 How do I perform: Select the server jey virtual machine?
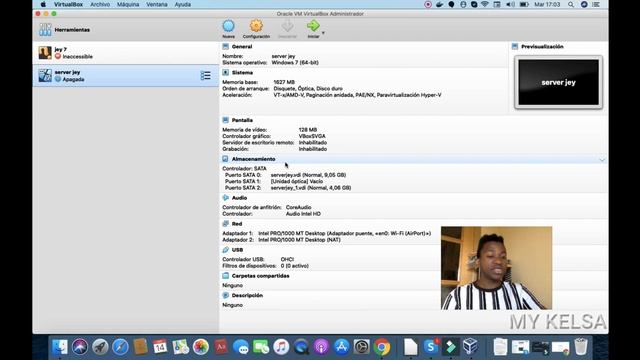point(126,76)
